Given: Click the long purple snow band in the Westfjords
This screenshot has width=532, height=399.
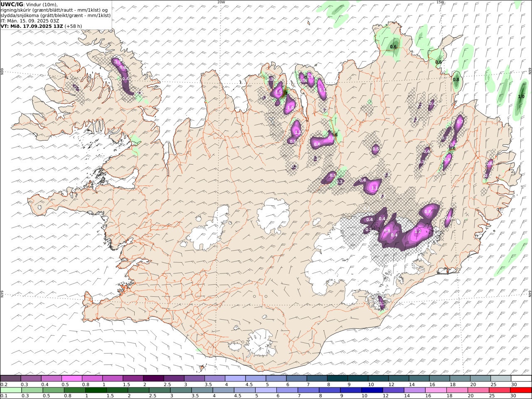Looking at the screenshot, I should 123,76.
